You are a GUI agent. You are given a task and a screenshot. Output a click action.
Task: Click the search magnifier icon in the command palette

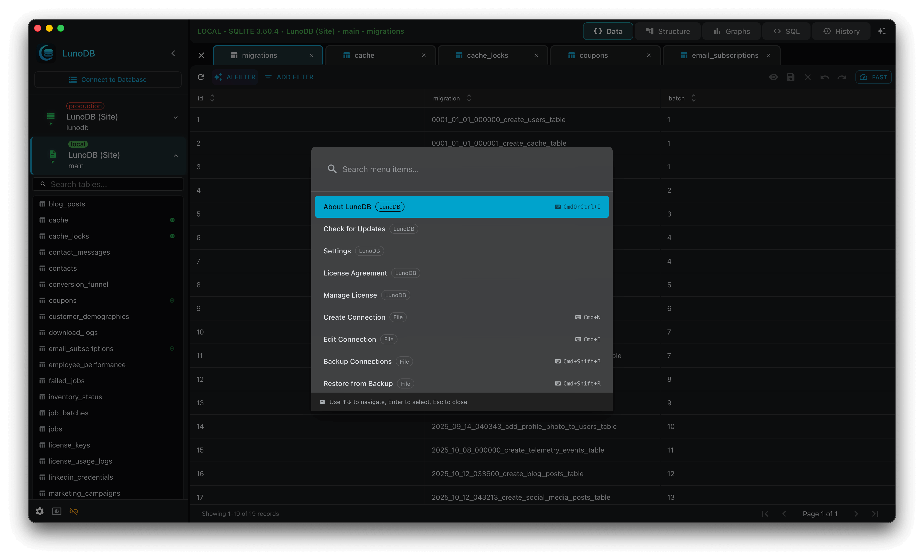coord(332,169)
